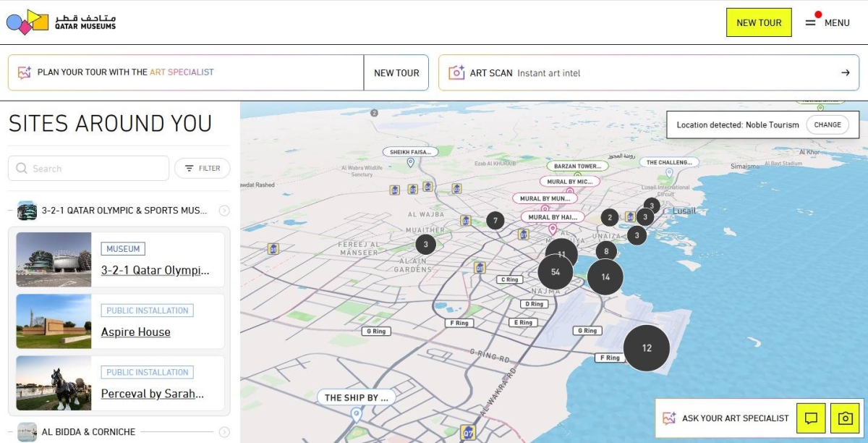868x443 pixels.
Task: Click the chevron beside 3-2-1 Qatar Olympic group
Action: coord(224,211)
